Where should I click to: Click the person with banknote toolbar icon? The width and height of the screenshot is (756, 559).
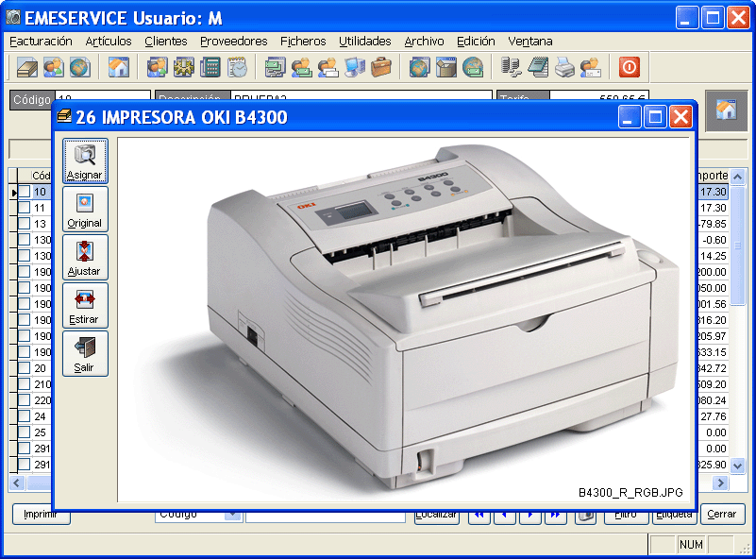301,67
